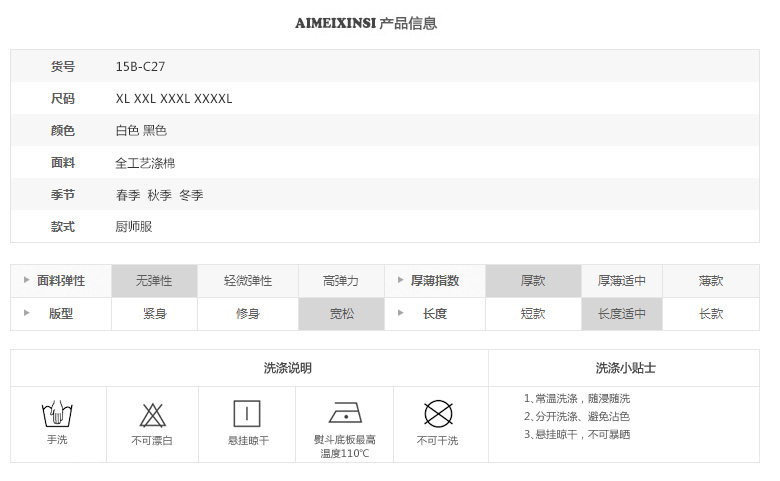Click the 长度 row label
Screen dimensions: 780x481
coord(435,313)
